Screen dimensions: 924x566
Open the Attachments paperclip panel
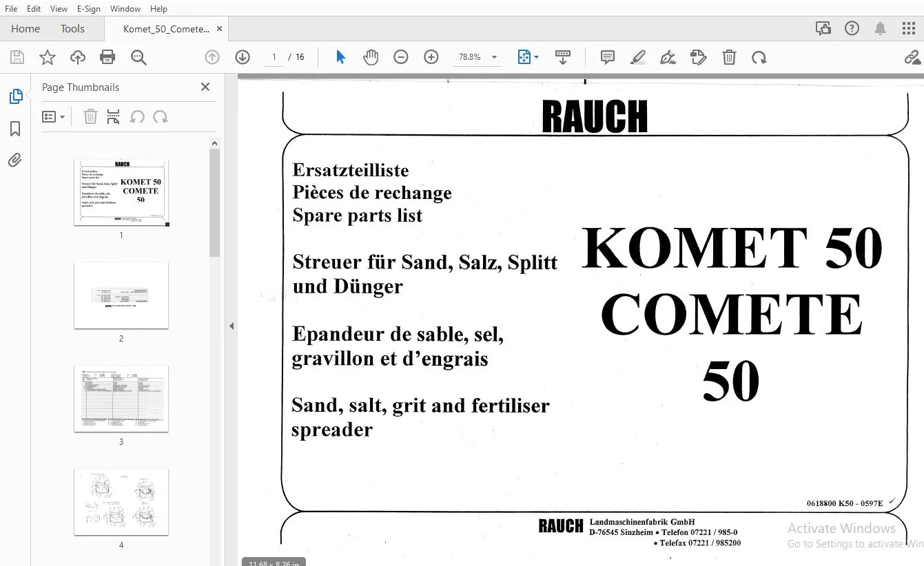point(15,160)
